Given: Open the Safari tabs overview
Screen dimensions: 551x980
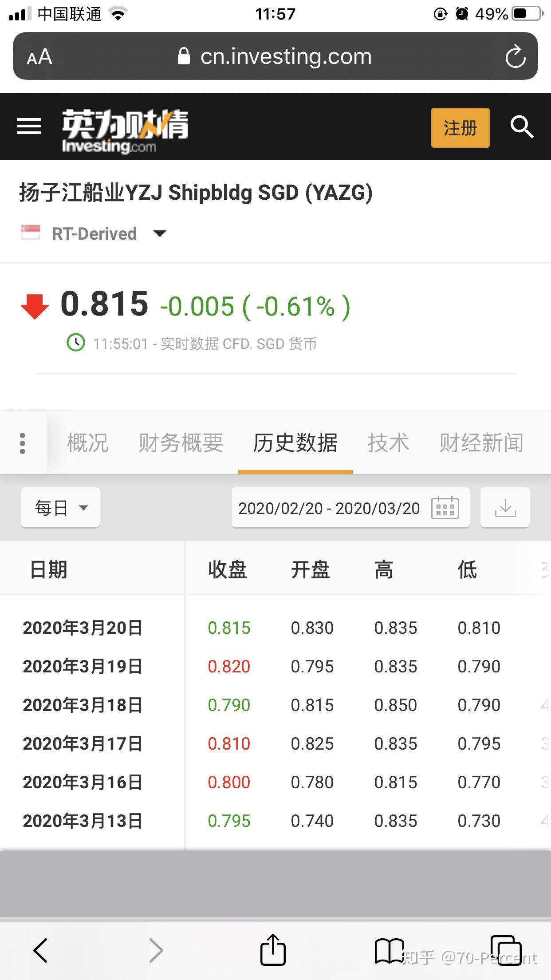Looking at the screenshot, I should pyautogui.click(x=506, y=950).
